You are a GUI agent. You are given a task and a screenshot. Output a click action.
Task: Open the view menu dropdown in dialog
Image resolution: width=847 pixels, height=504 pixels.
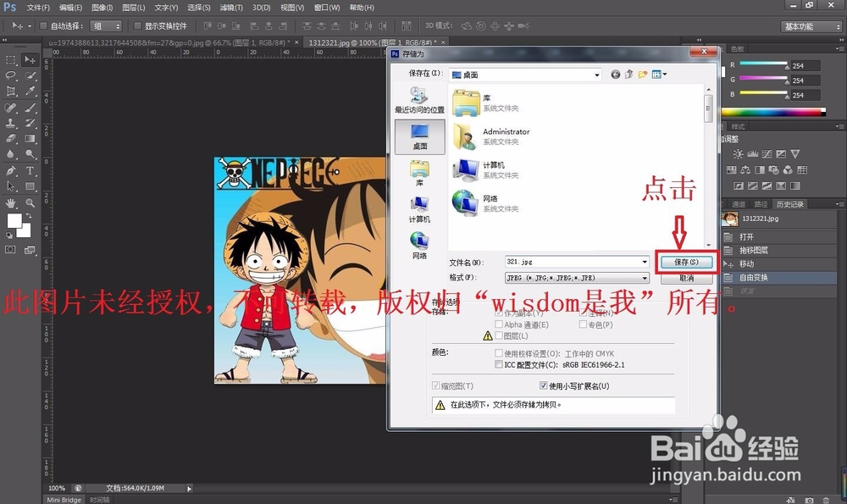[x=660, y=75]
